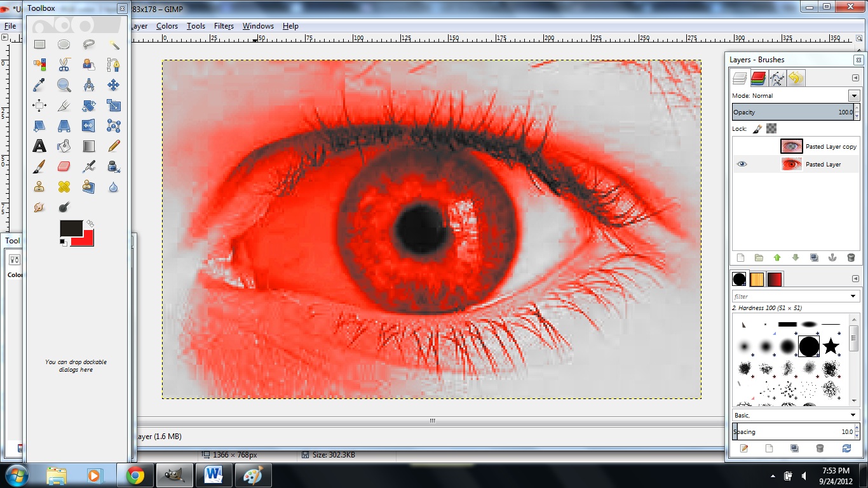Select the Flip tool

tap(89, 126)
